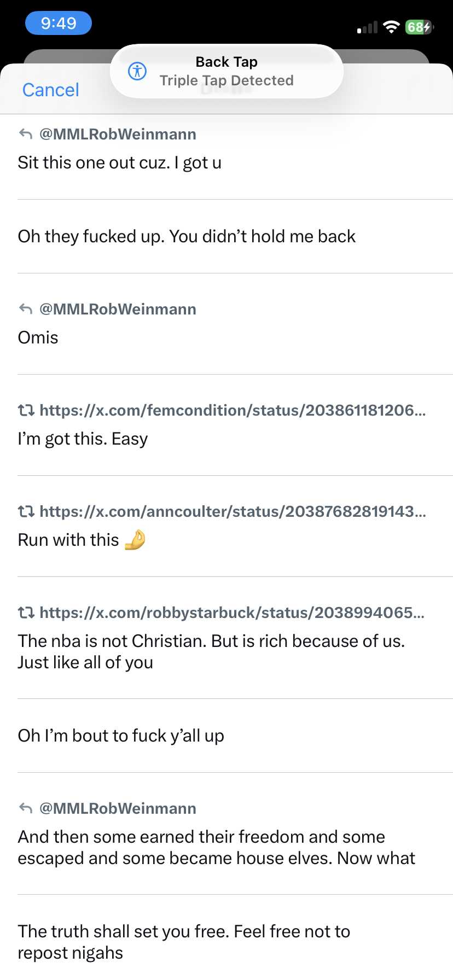Tap reply arrow icon above "house elves" draft
The height and width of the screenshot is (980, 453).
tap(26, 808)
